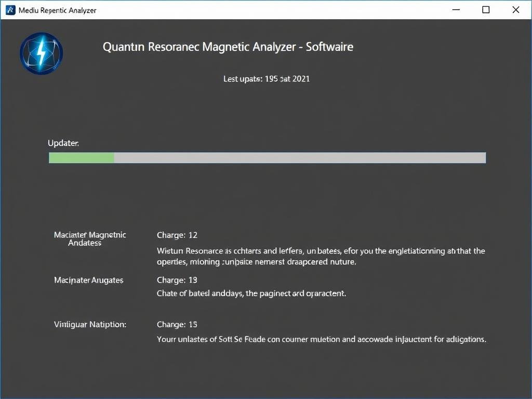Screen dimensions: 532x399
Task: Select the 'Maciatet Magnetnic Andatess' entry
Action: coord(90,239)
